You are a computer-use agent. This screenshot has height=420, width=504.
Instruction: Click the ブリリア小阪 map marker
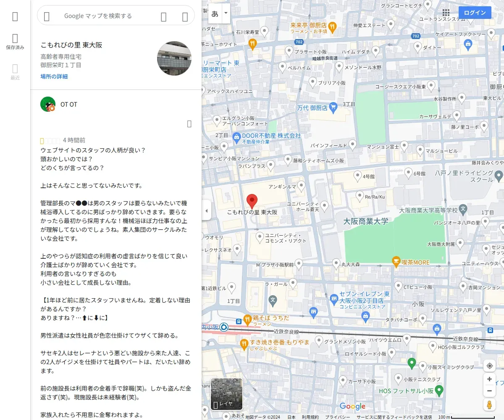pyautogui.click(x=312, y=81)
